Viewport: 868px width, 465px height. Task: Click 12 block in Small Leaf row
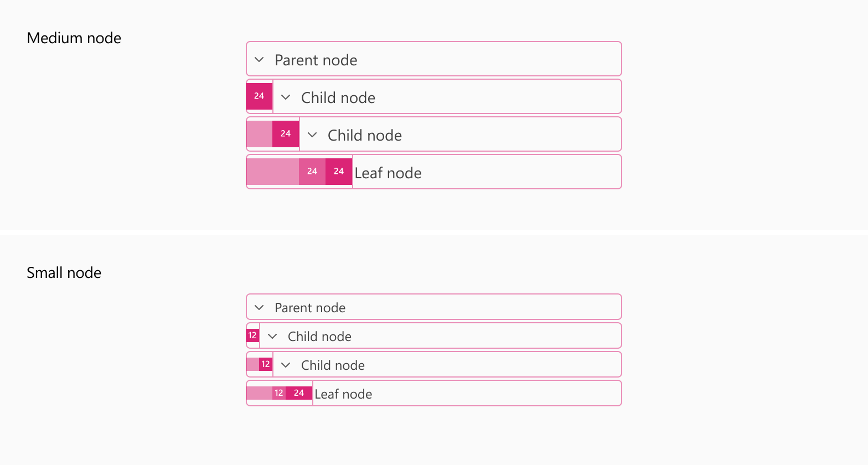point(279,393)
